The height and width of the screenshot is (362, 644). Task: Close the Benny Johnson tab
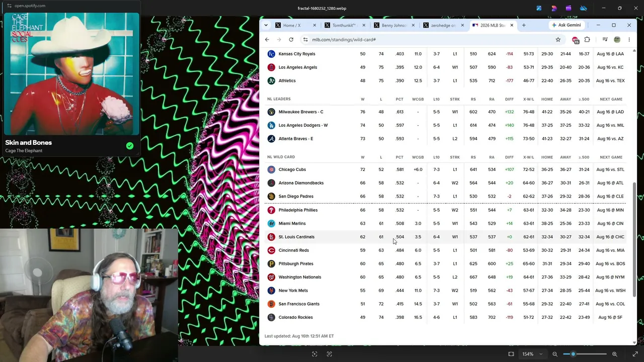pyautogui.click(x=413, y=25)
